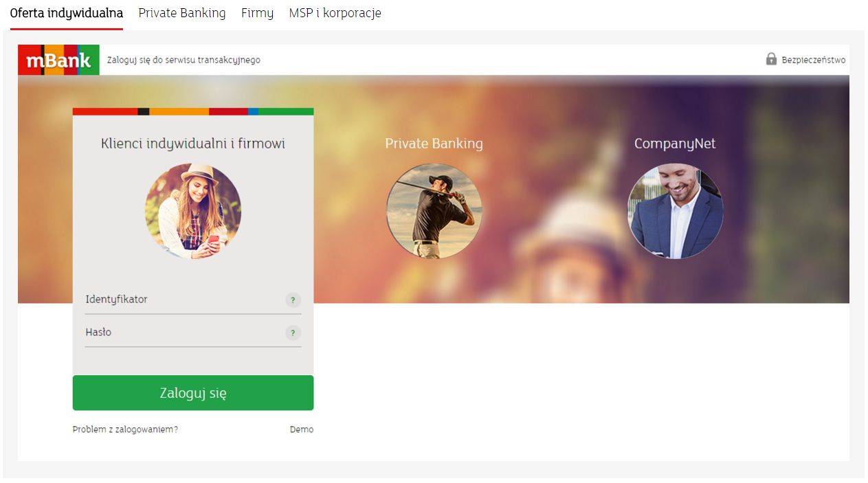Focus the Hasło password field
Viewport: 868px width, 483px height.
click(x=182, y=333)
